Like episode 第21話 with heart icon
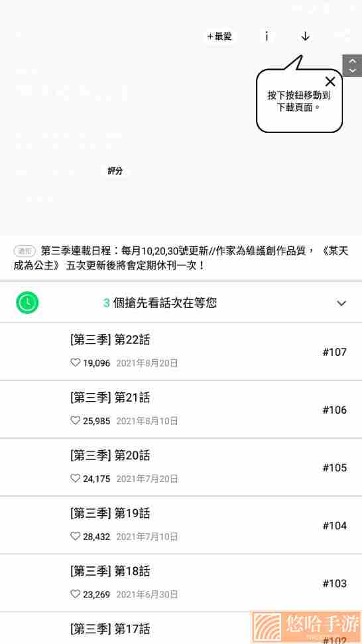Image resolution: width=362 pixels, height=644 pixels. (x=75, y=420)
